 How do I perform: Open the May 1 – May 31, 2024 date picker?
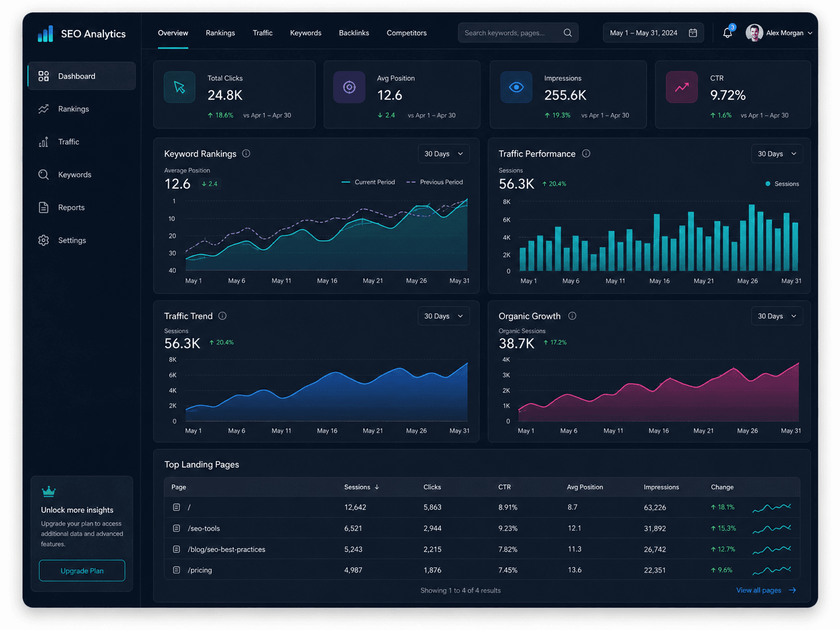click(x=654, y=33)
